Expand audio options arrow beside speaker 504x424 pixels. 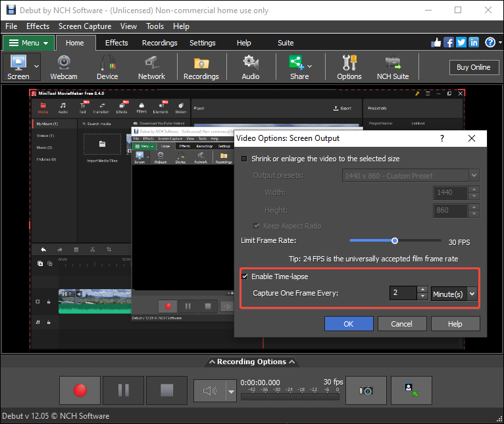coord(231,391)
